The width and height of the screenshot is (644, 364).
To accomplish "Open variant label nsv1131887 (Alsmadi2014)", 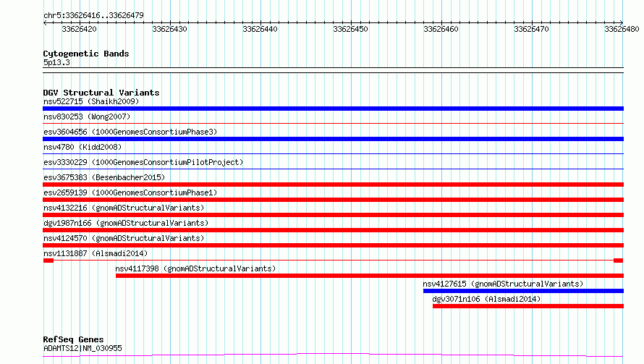I will coord(96,253).
